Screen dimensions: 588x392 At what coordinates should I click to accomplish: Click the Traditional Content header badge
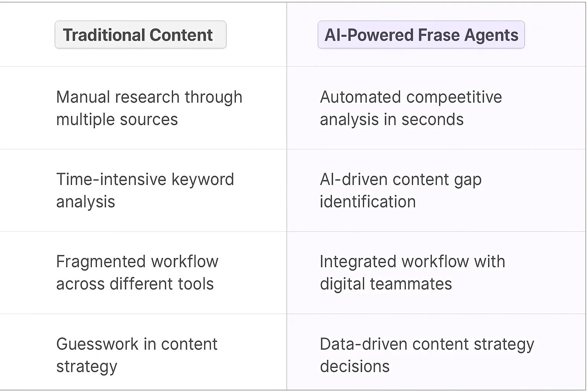[x=140, y=35]
